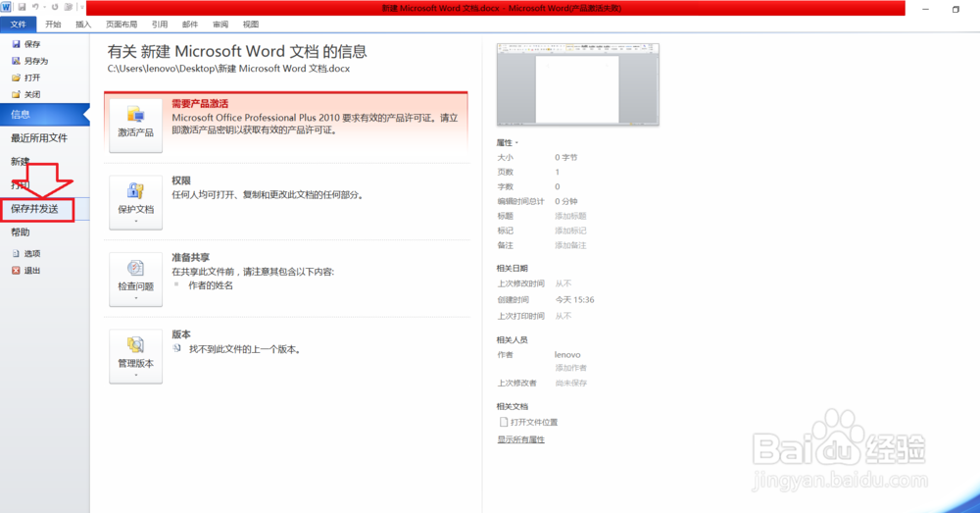This screenshot has height=513, width=980.
Task: Switch to the 引用 ribbon tab
Action: tap(160, 24)
